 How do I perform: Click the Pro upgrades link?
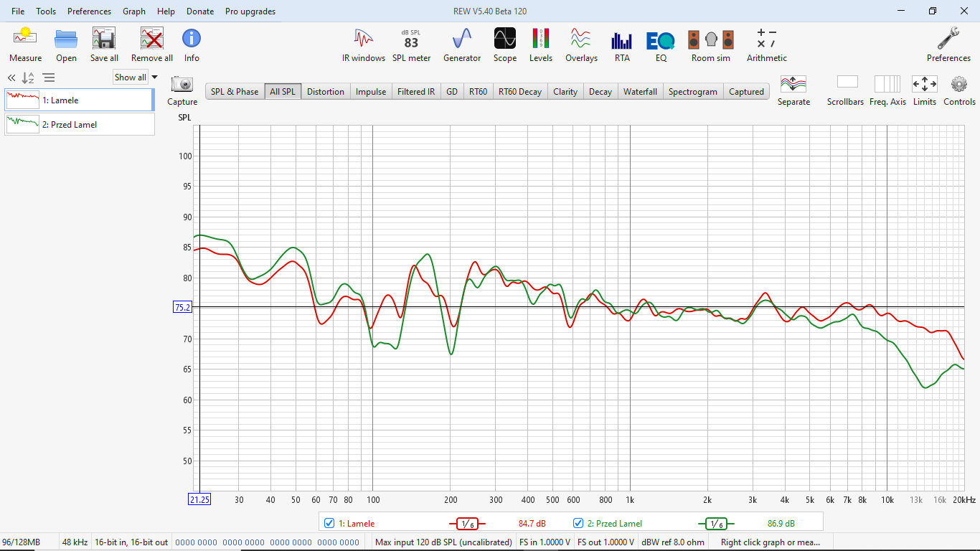click(x=250, y=11)
